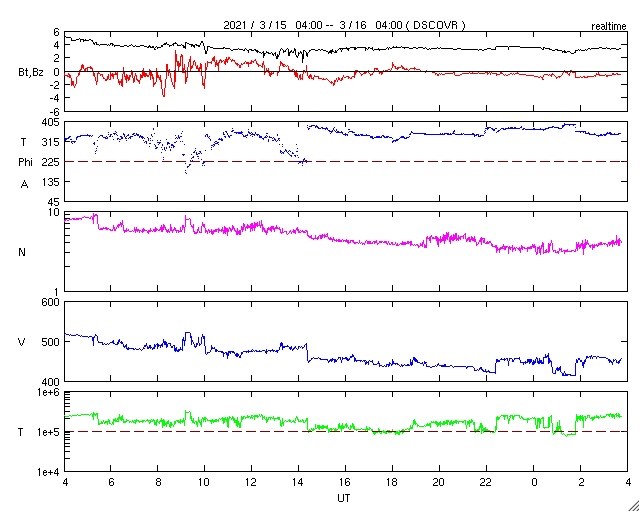Image resolution: width=640 pixels, height=512 pixels.
Task: Click the "600" tick on the V axis
Action: click(52, 302)
